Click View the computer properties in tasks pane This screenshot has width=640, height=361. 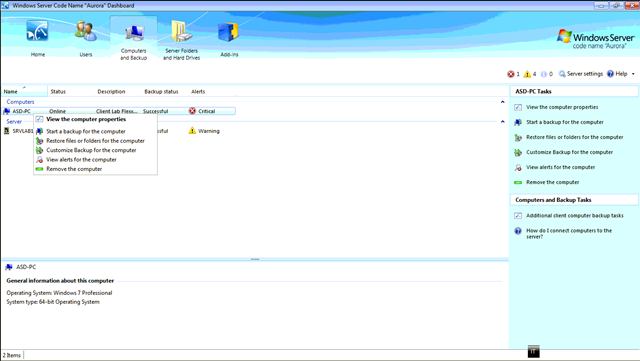coord(562,107)
